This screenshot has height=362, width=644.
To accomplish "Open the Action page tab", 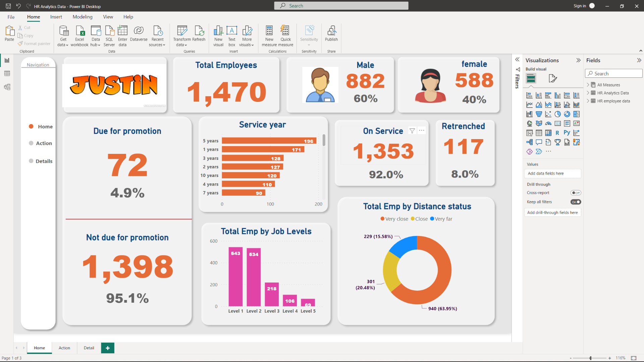I will (x=64, y=348).
